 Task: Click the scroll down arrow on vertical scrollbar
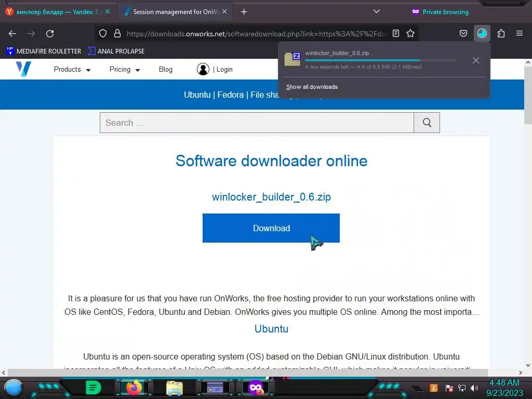point(528,365)
